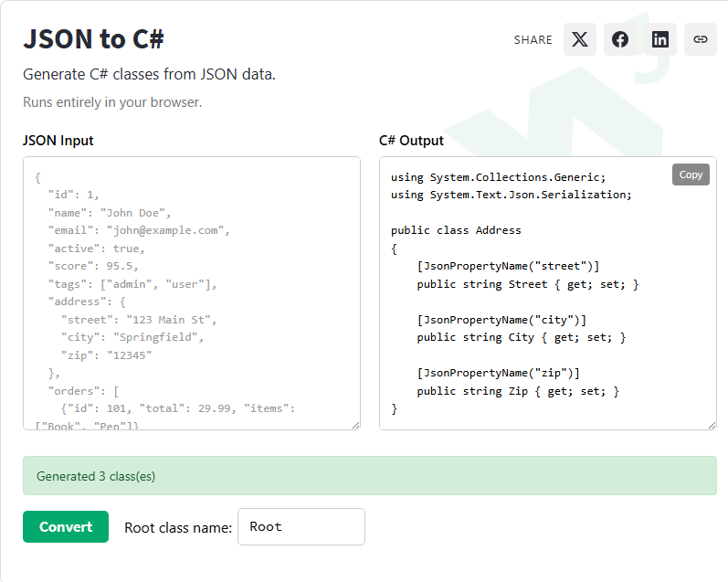The height and width of the screenshot is (582, 728).
Task: Copy the page link via chain icon
Action: pos(701,39)
